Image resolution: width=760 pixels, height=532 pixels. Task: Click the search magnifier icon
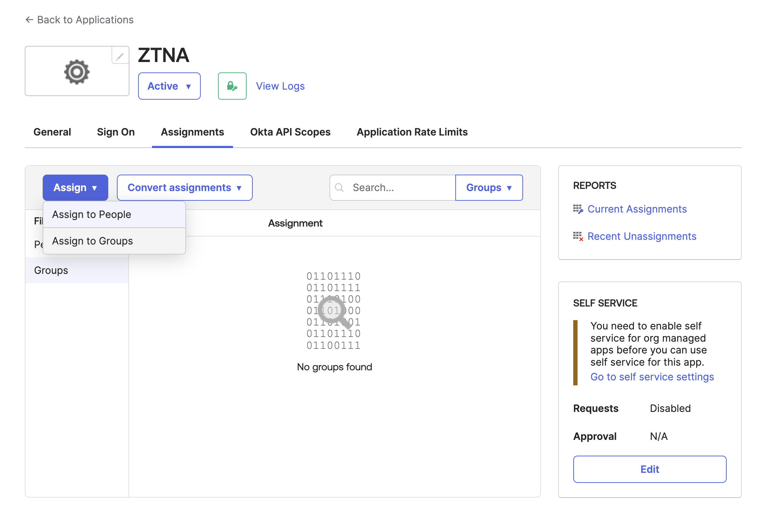[339, 187]
